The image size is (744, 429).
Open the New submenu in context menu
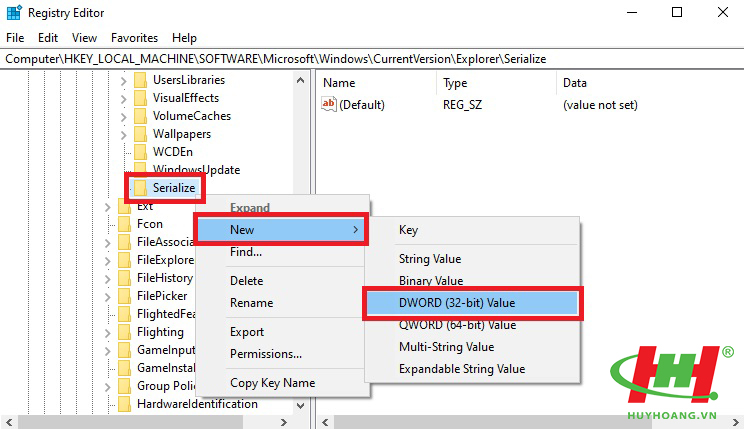pyautogui.click(x=281, y=230)
